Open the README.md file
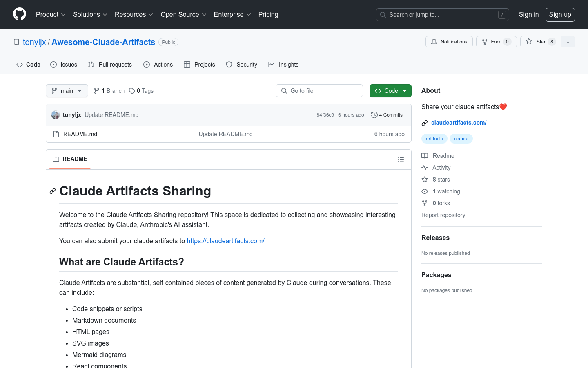The height and width of the screenshot is (368, 588). coord(80,134)
